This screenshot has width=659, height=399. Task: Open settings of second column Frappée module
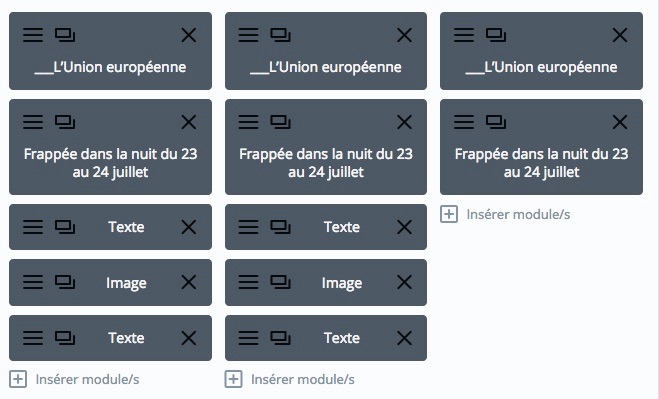248,122
